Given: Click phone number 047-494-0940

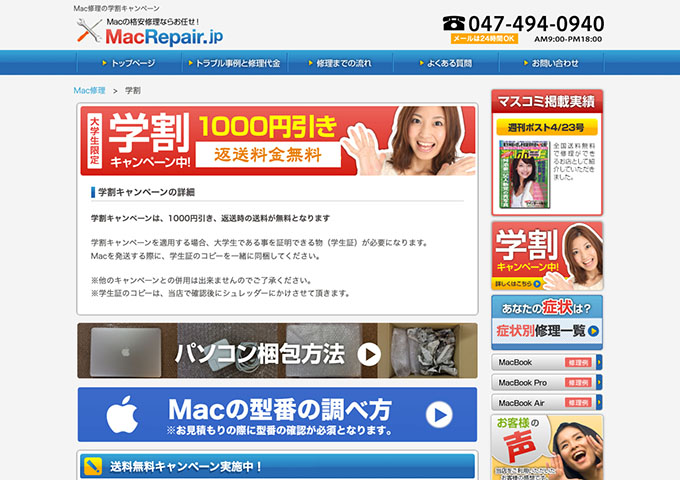Looking at the screenshot, I should [x=536, y=24].
